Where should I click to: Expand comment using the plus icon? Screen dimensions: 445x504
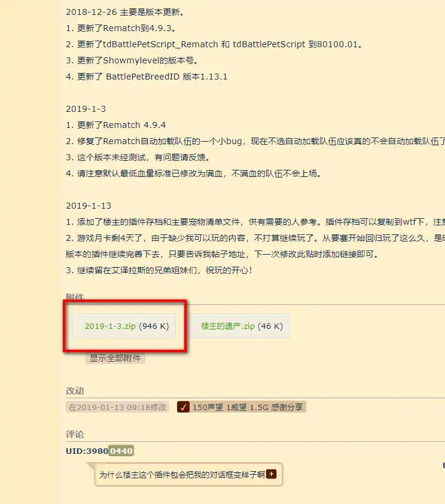pos(272,474)
